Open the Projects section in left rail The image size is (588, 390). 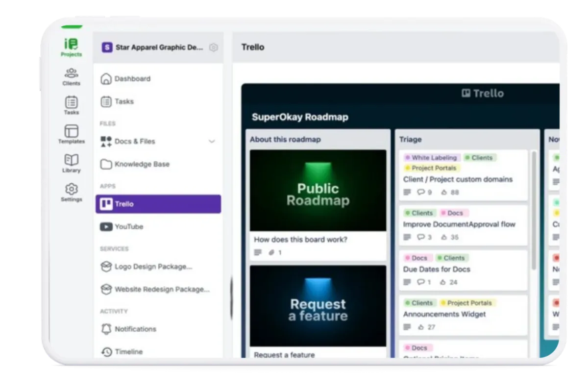(71, 48)
